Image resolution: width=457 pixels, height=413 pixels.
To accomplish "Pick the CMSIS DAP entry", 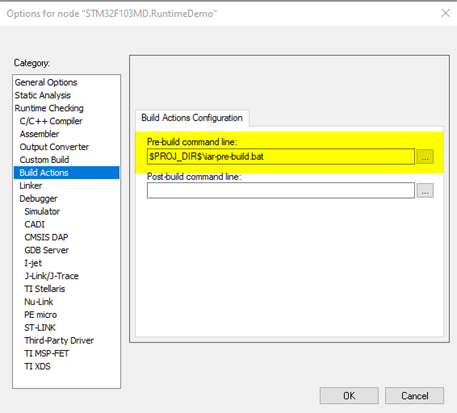I will click(x=46, y=237).
